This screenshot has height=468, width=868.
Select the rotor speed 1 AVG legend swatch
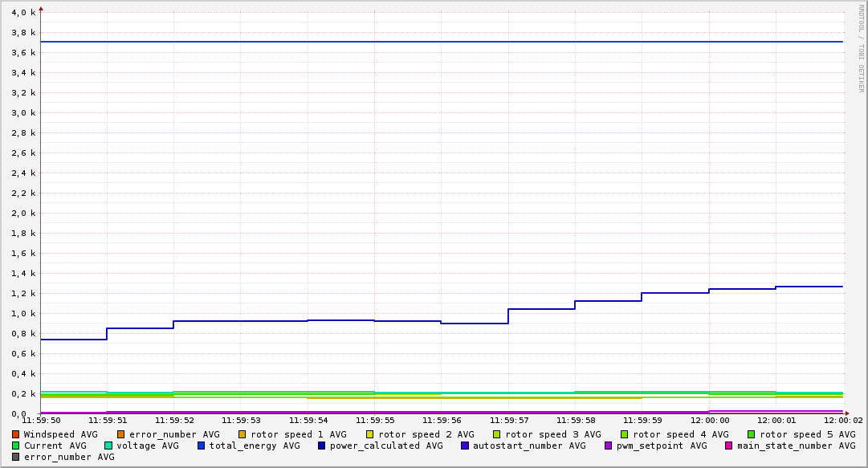242,435
